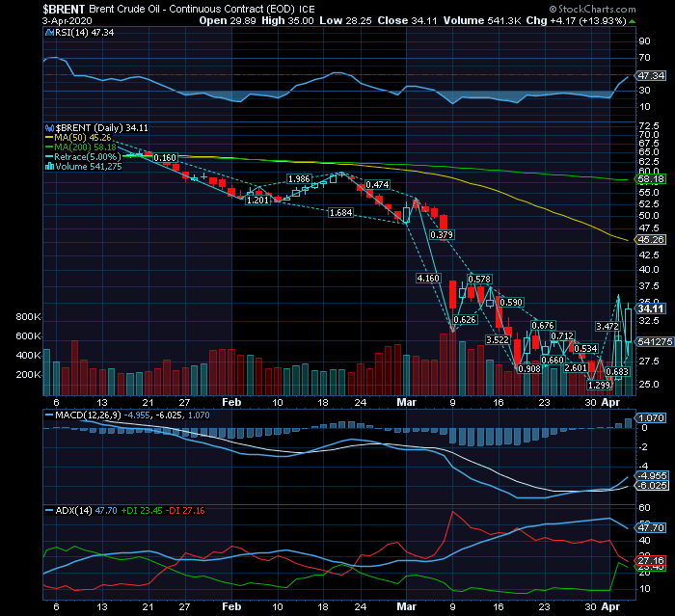Click the 3.472 retracement label
The width and height of the screenshot is (675, 616).
607,326
